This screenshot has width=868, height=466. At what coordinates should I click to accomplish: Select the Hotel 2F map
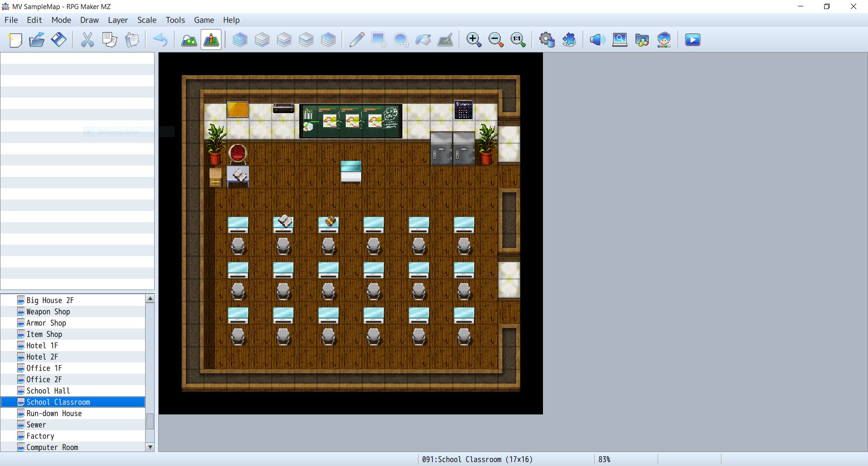pyautogui.click(x=73, y=357)
